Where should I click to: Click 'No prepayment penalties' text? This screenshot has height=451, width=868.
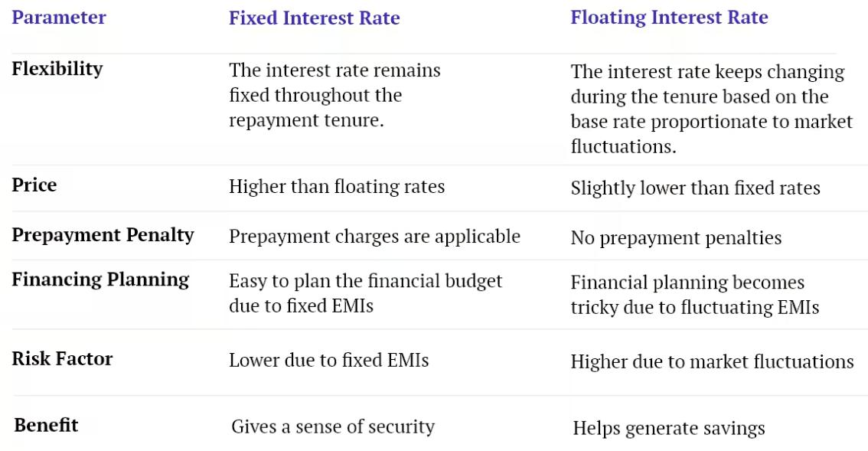676,238
